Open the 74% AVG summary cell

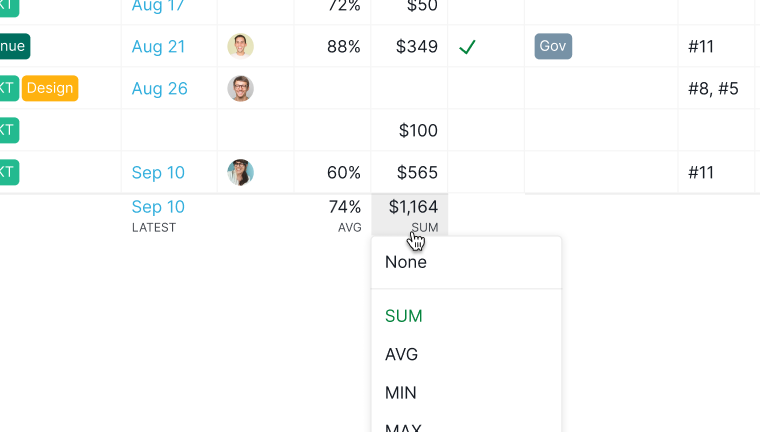coord(332,215)
